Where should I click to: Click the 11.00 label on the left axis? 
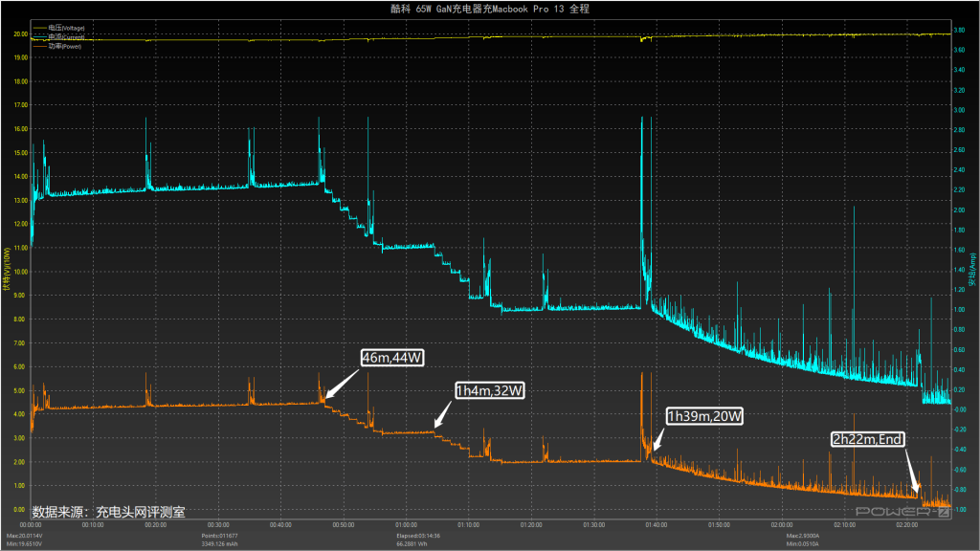[21, 248]
